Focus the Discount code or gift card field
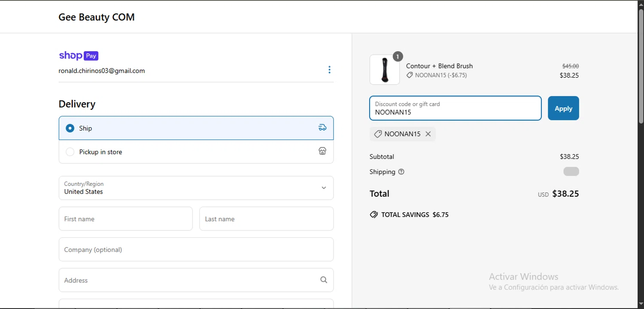Image resolution: width=644 pixels, height=309 pixels. [456, 108]
